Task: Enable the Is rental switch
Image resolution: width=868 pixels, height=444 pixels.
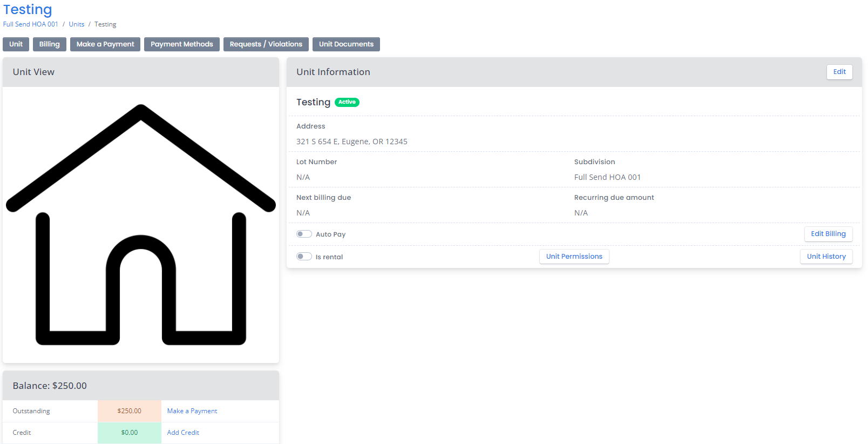Action: pos(304,257)
